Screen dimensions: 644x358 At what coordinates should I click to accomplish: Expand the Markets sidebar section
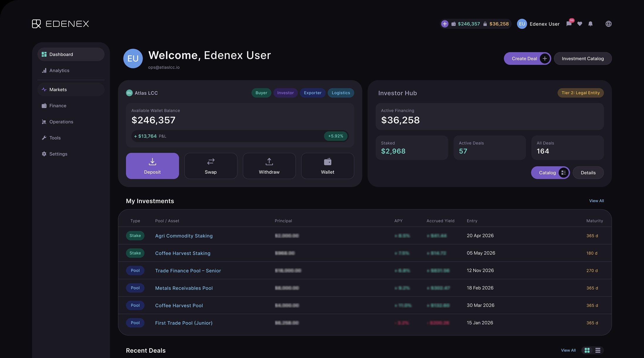point(71,90)
